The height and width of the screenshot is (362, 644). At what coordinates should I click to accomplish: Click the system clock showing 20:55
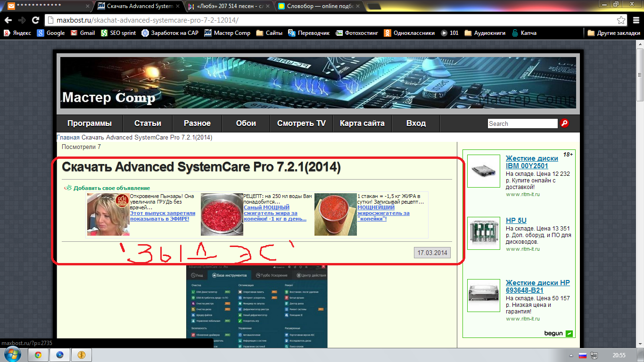tap(619, 355)
